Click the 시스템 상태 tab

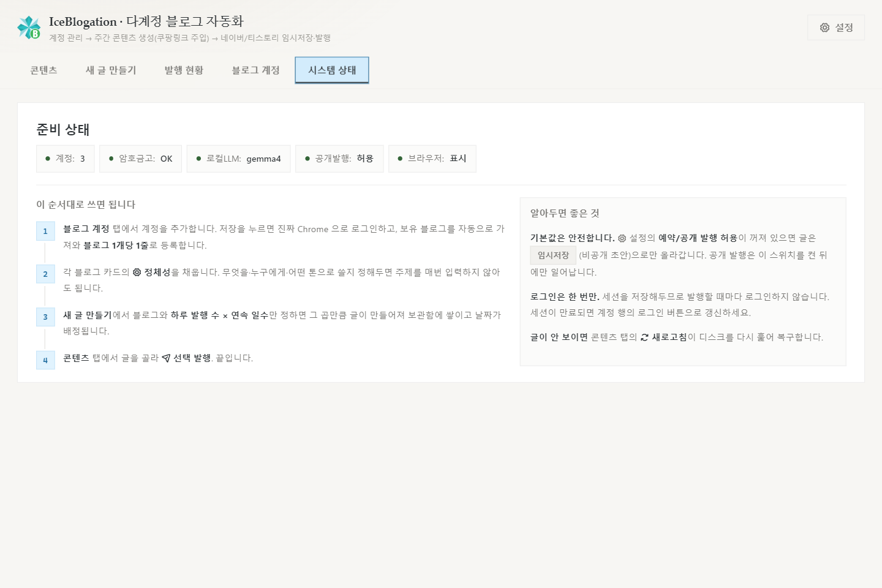(332, 70)
